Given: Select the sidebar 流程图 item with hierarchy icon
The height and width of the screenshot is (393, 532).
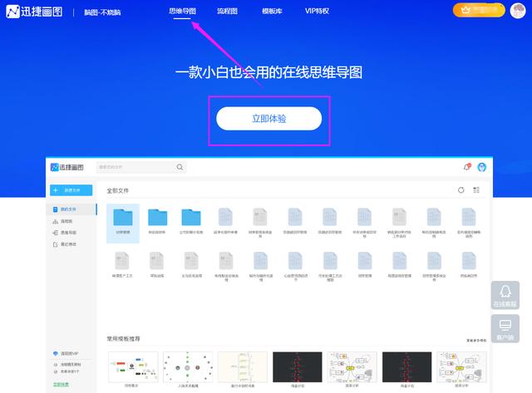Looking at the screenshot, I should coord(63,221).
